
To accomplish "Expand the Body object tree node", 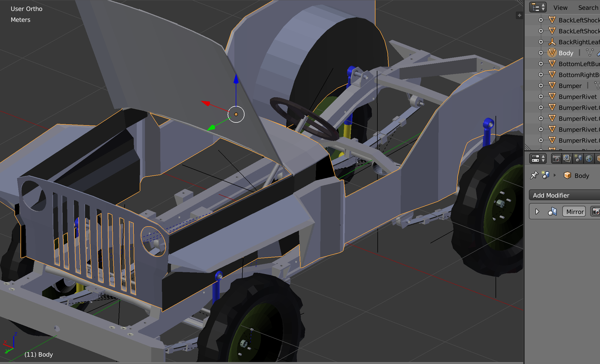I will (541, 53).
